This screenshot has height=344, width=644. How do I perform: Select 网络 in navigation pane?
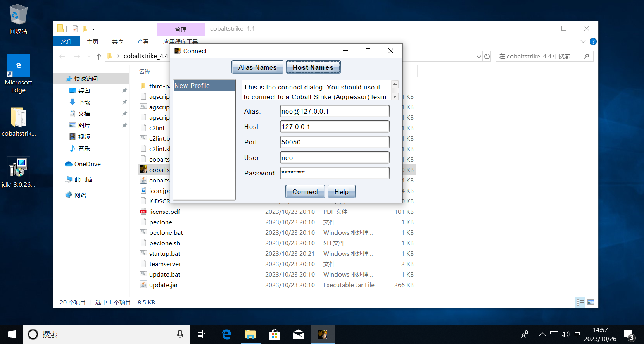80,195
